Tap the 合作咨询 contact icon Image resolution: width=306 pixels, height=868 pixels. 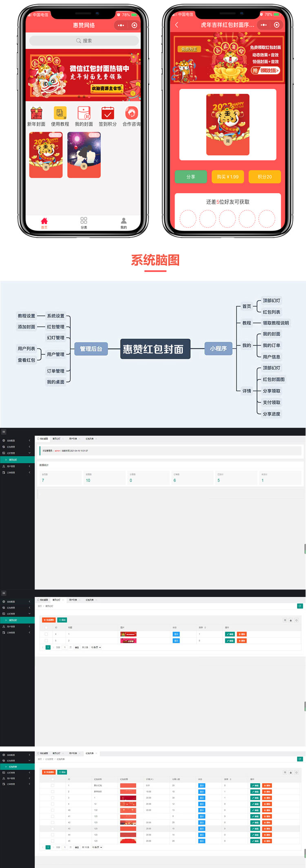pyautogui.click(x=131, y=113)
